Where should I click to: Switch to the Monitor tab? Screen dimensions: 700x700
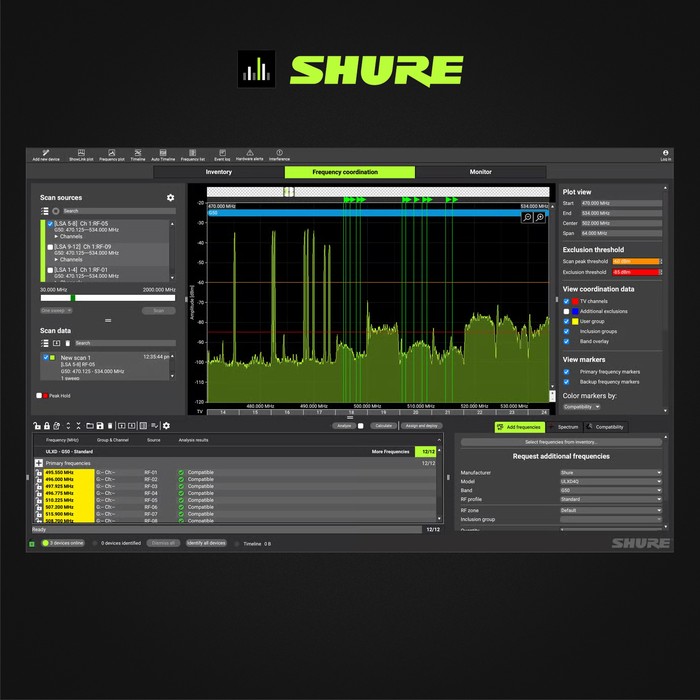click(x=480, y=172)
